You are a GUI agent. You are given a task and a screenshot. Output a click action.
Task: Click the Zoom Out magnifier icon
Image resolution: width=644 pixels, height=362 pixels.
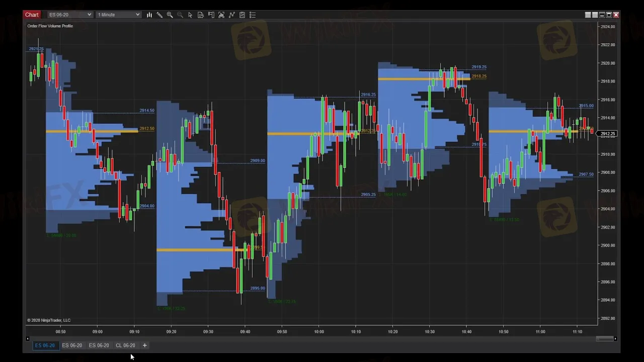(180, 15)
